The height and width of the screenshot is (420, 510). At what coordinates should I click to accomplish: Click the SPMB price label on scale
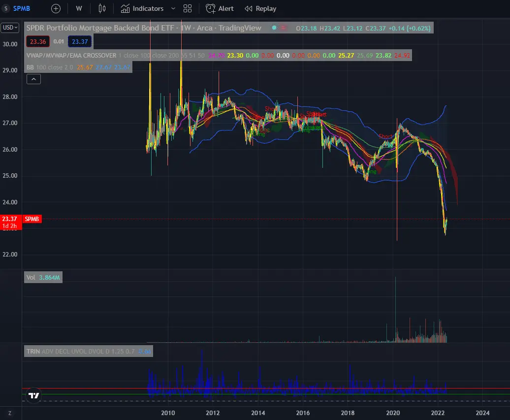point(32,219)
